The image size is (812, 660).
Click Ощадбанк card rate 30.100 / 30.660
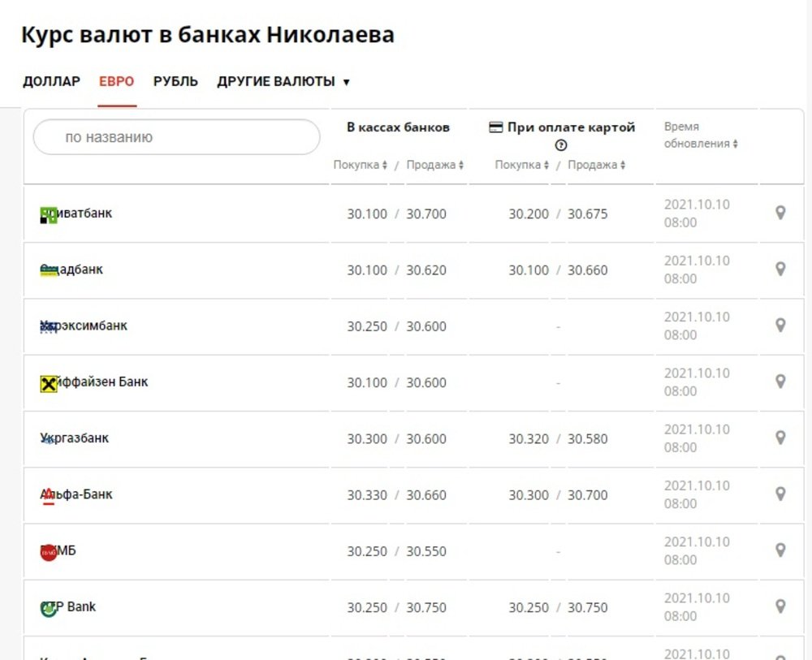559,270
